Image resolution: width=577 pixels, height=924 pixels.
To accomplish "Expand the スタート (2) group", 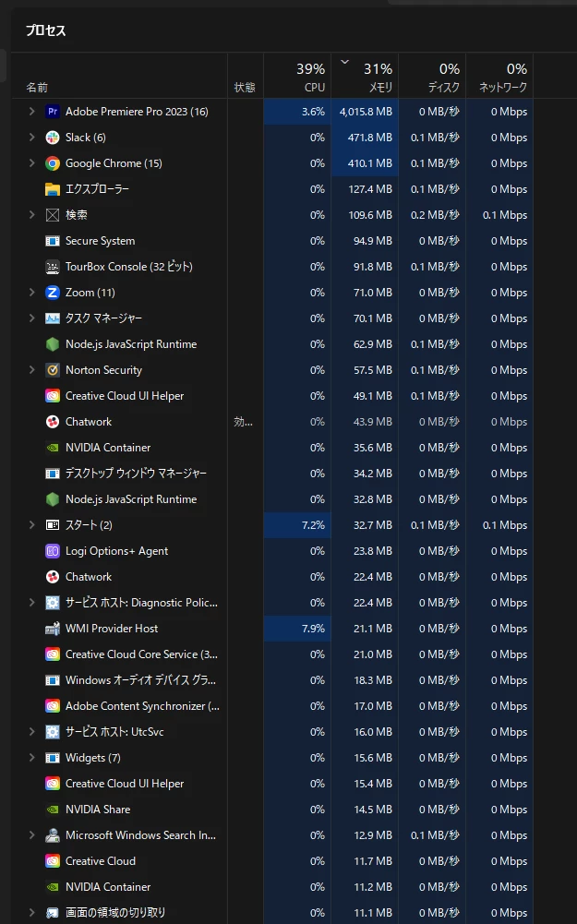I will tap(31, 525).
